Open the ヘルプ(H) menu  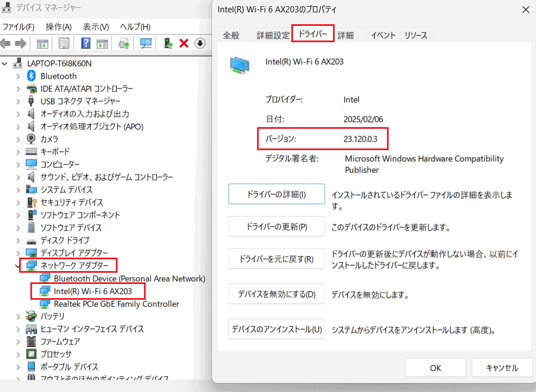[136, 27]
